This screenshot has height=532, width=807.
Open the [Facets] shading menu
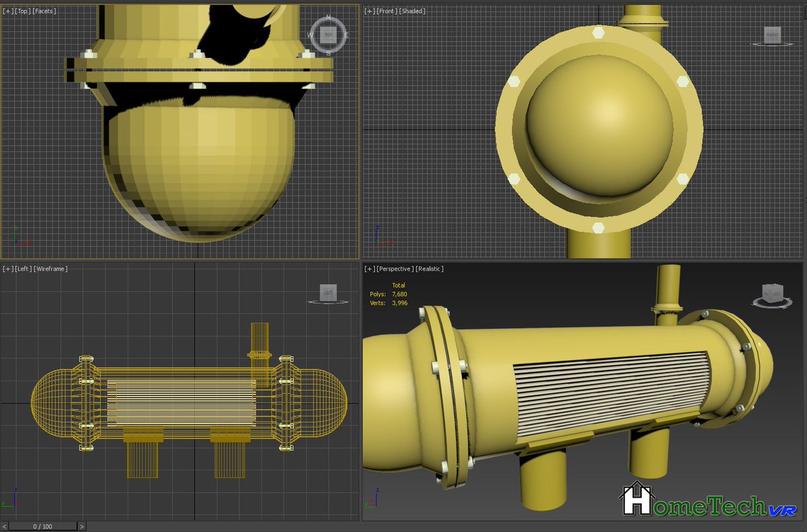44,11
